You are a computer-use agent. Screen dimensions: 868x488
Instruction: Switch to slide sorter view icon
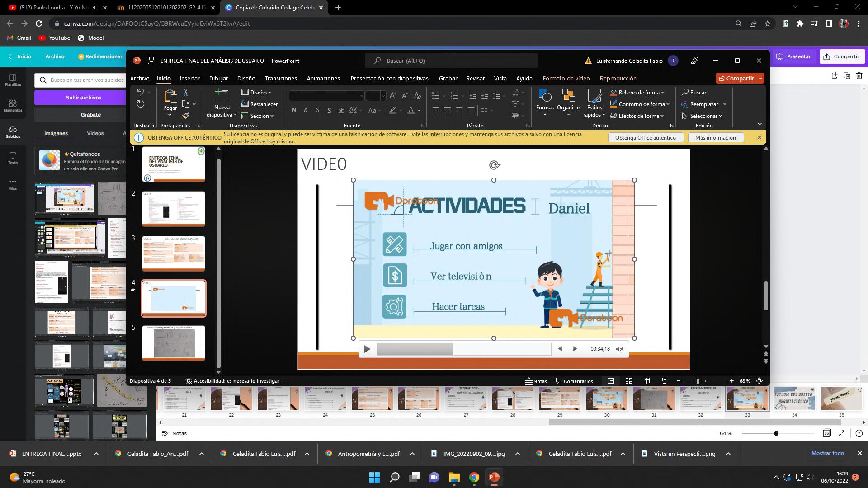628,381
